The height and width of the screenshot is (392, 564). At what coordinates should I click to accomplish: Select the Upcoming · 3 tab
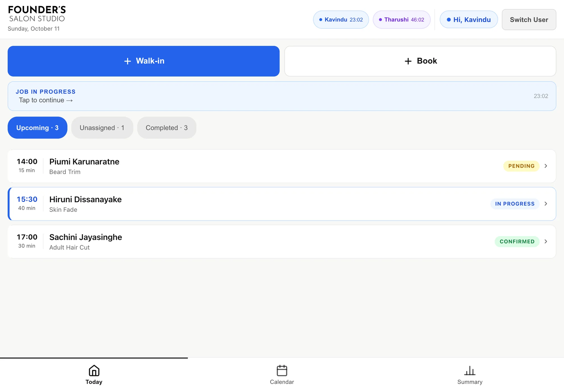[38, 128]
